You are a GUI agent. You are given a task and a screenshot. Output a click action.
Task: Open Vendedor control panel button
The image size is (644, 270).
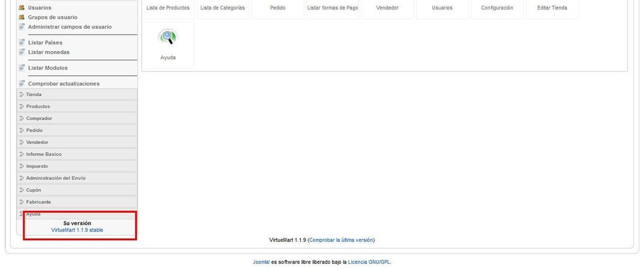(388, 8)
